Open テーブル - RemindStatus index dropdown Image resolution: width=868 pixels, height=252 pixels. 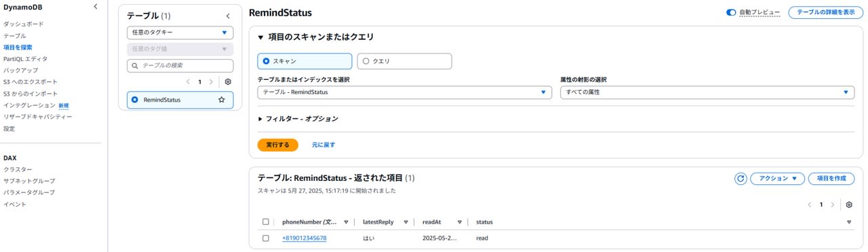point(405,92)
